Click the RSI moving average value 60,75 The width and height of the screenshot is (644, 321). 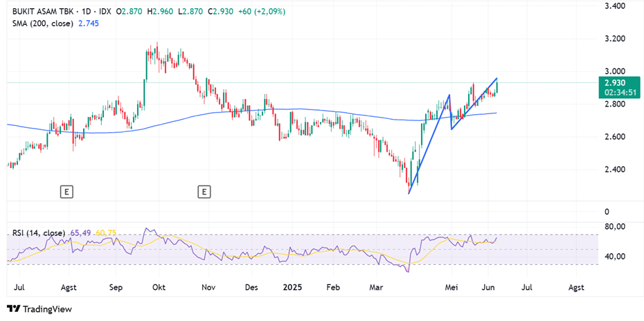(x=106, y=233)
